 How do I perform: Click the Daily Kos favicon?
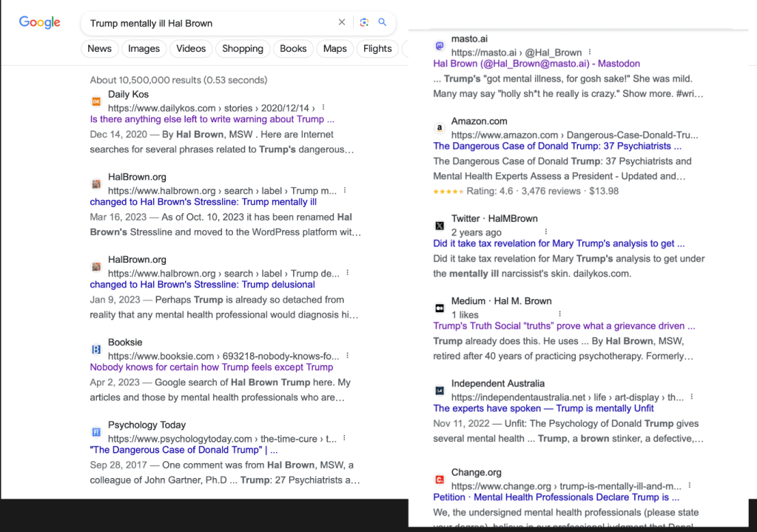coord(96,101)
